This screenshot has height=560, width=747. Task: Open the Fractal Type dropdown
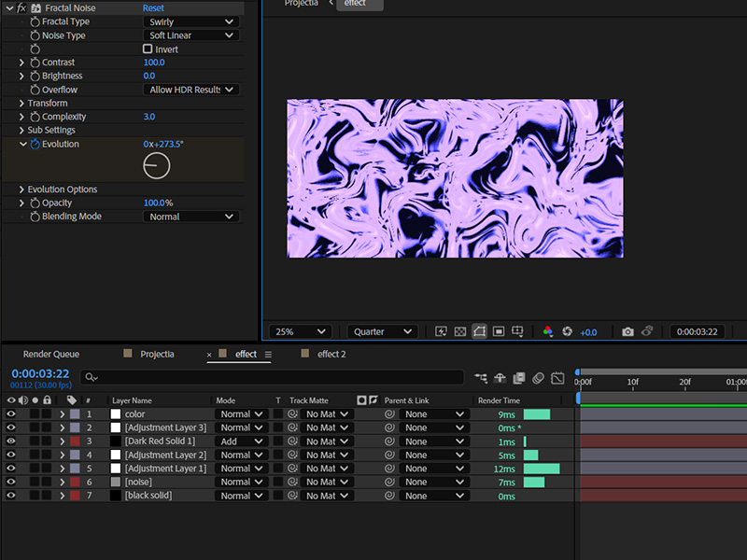(190, 21)
